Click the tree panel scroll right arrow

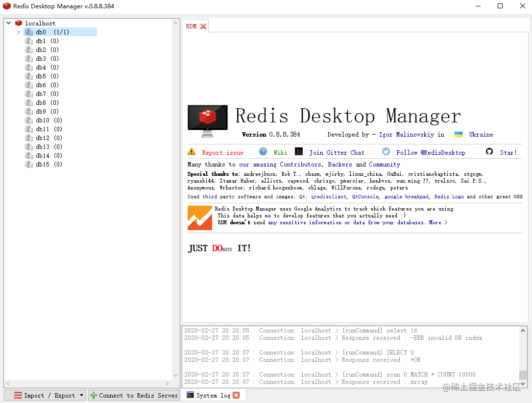point(167,383)
